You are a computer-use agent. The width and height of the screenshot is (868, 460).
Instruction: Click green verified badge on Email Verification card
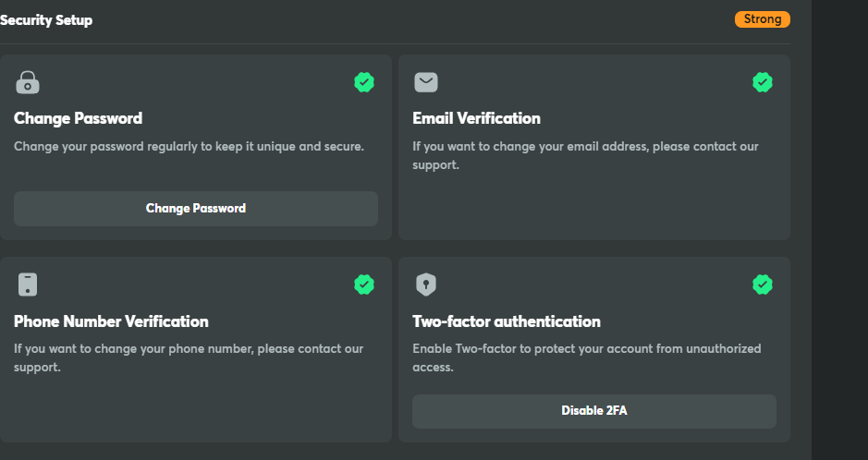pyautogui.click(x=763, y=83)
